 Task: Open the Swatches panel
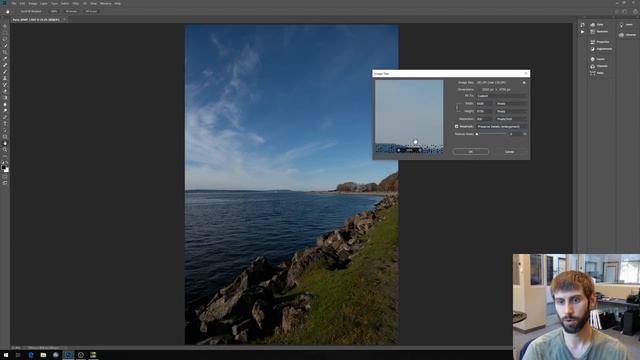click(599, 31)
